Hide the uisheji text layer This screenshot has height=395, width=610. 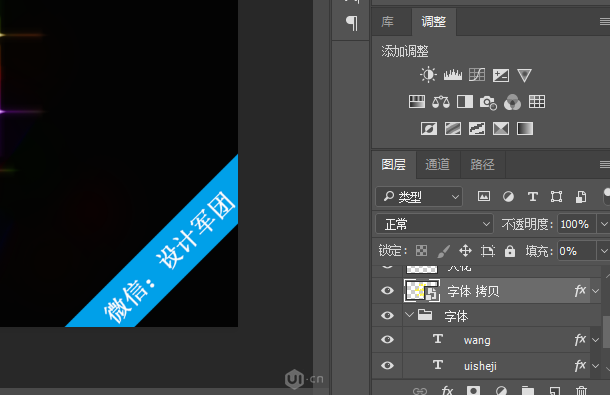click(387, 365)
